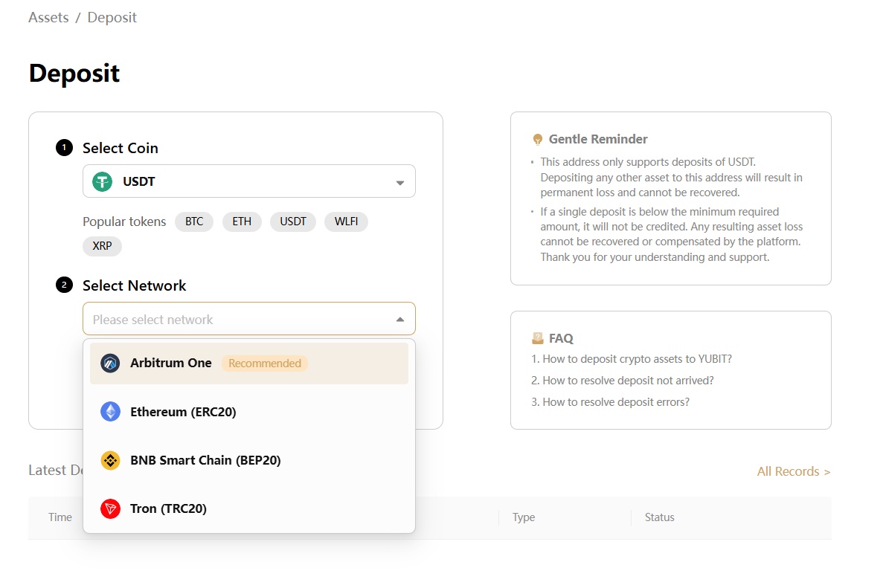The width and height of the screenshot is (883, 588).
Task: Open How to resolve deposit errors FAQ
Action: tap(610, 401)
